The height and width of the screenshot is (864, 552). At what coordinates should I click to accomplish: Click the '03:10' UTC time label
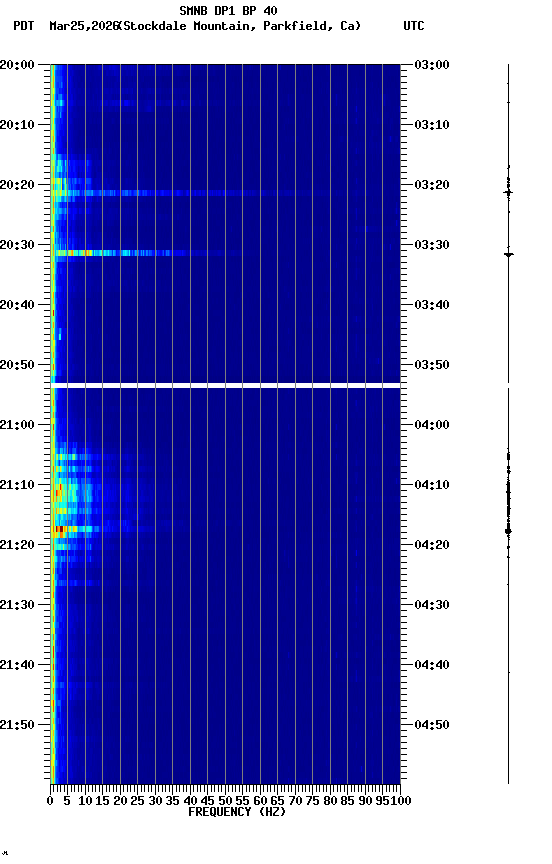[x=432, y=125]
